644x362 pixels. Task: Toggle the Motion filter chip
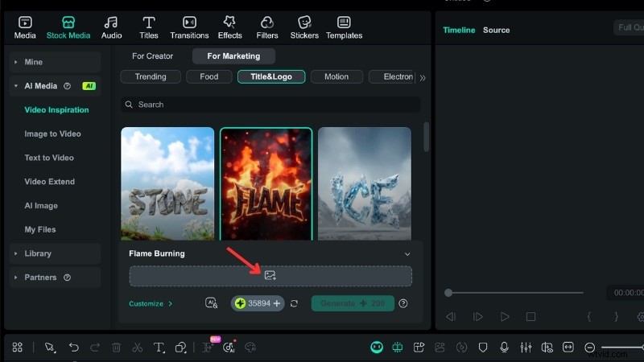[336, 77]
